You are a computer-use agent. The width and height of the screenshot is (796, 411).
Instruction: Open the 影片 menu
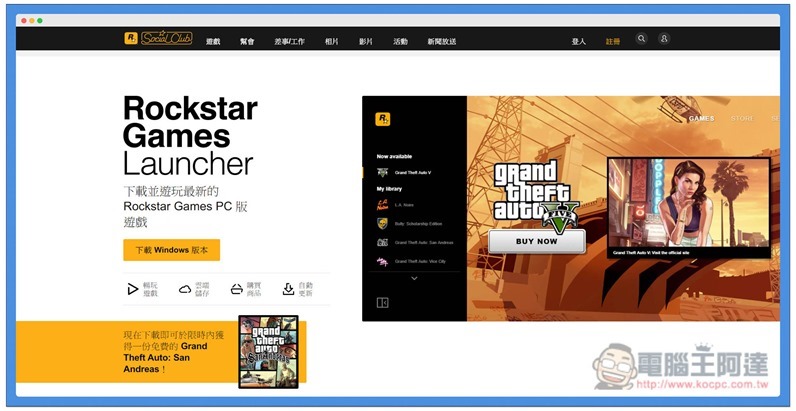pos(366,42)
